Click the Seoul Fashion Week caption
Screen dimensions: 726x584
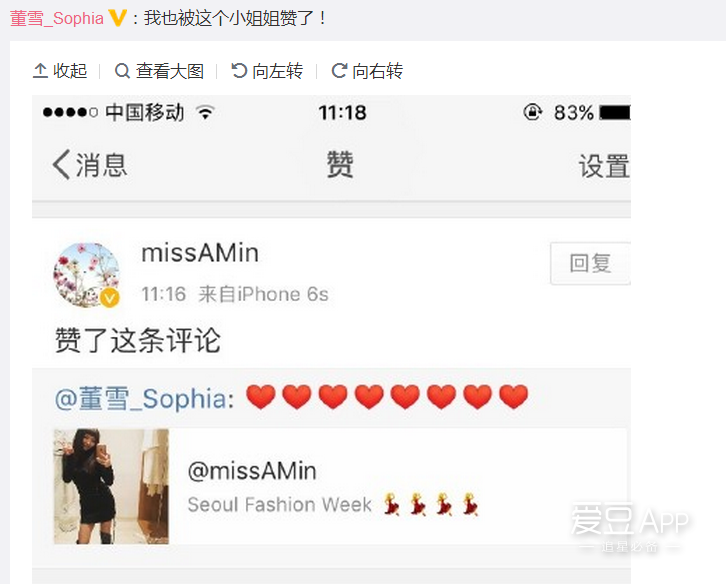(x=279, y=505)
